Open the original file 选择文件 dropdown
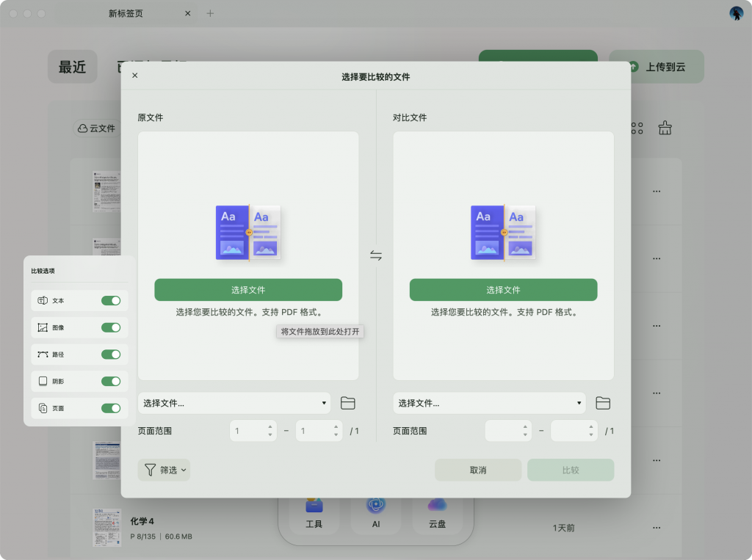 tap(234, 403)
